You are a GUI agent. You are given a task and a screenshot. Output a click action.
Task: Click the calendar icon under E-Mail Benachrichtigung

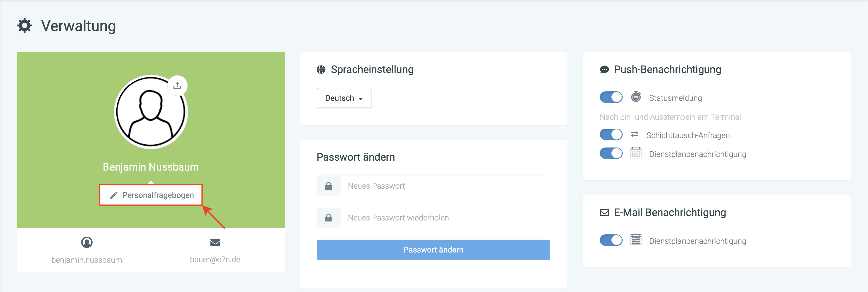636,240
